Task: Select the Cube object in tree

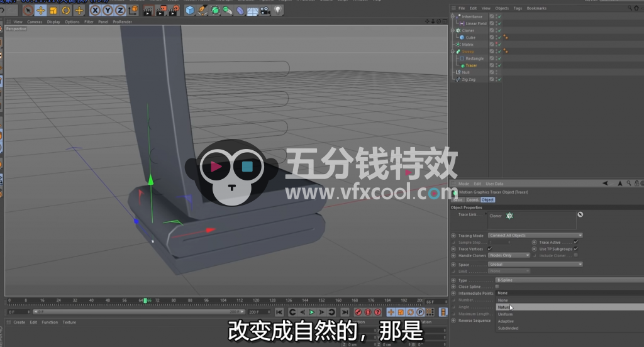Action: pyautogui.click(x=470, y=37)
